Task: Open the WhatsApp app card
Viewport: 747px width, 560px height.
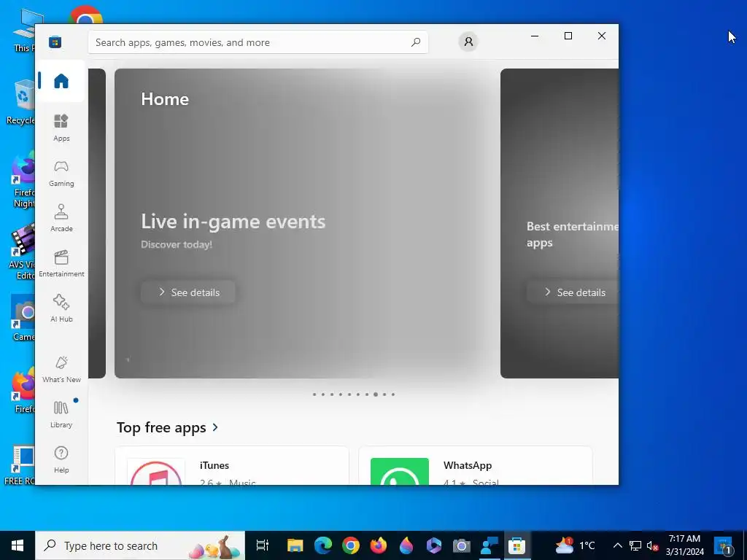Action: (475, 466)
